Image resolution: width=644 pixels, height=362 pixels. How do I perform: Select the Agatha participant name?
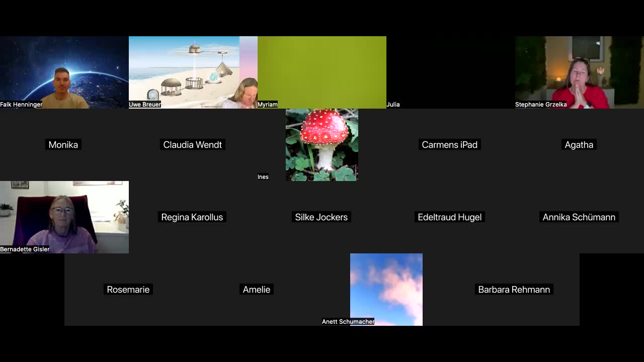(x=579, y=145)
